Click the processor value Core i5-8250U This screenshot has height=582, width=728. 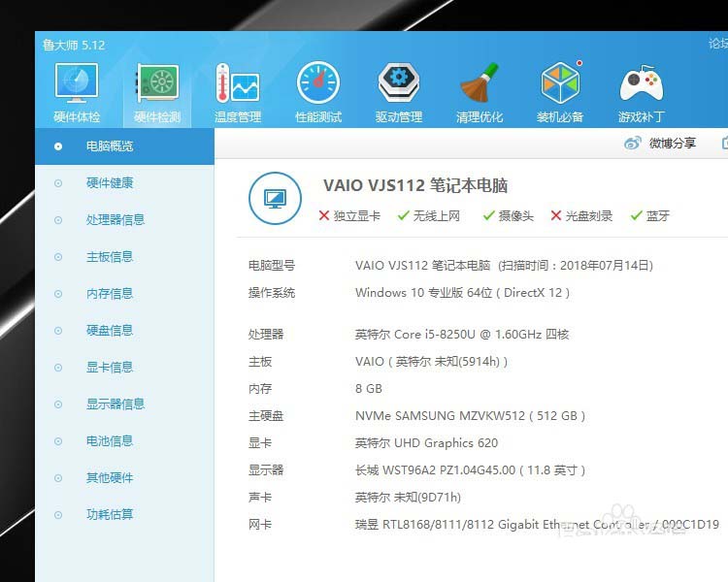point(462,334)
